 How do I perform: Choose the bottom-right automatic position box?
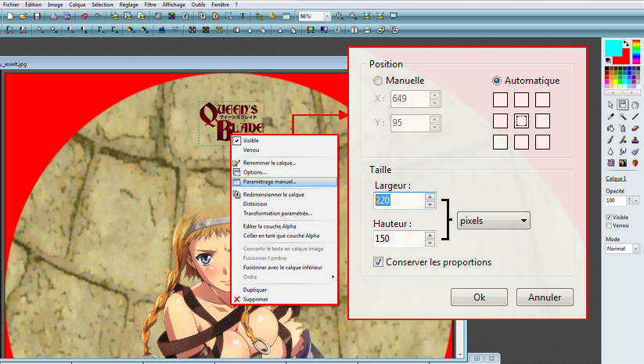[x=542, y=142]
